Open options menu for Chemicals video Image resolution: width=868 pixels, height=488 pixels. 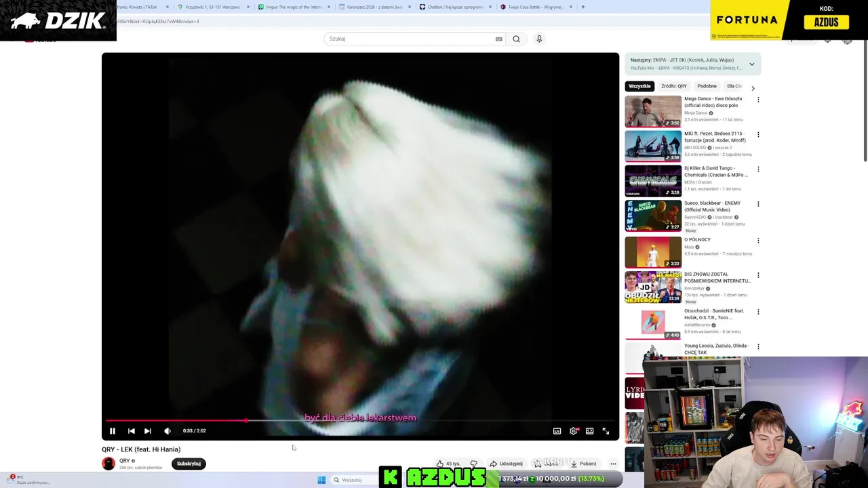[758, 169]
